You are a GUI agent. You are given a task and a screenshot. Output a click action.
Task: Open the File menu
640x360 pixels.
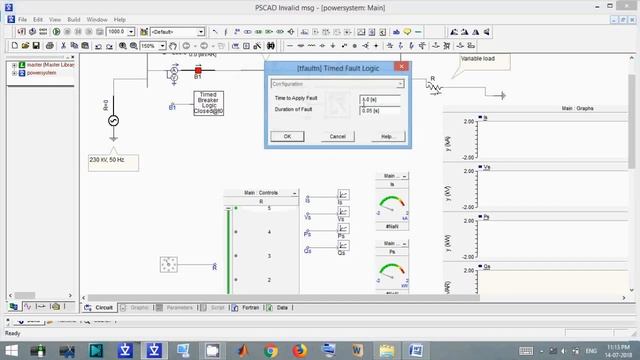[x=22, y=20]
